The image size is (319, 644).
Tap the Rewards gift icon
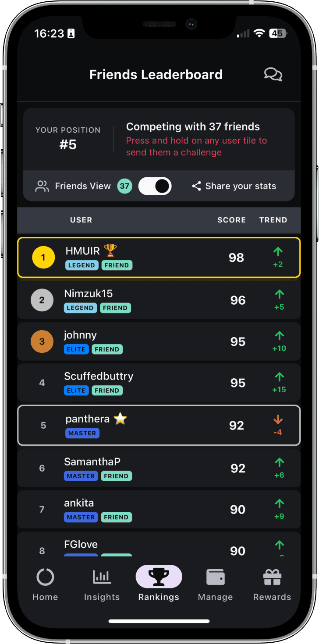(x=272, y=577)
